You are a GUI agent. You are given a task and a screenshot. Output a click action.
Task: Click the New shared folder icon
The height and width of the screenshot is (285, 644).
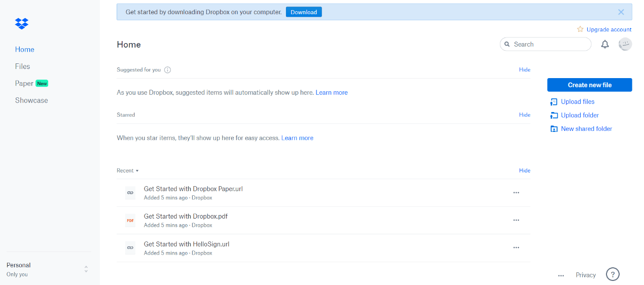(554, 129)
